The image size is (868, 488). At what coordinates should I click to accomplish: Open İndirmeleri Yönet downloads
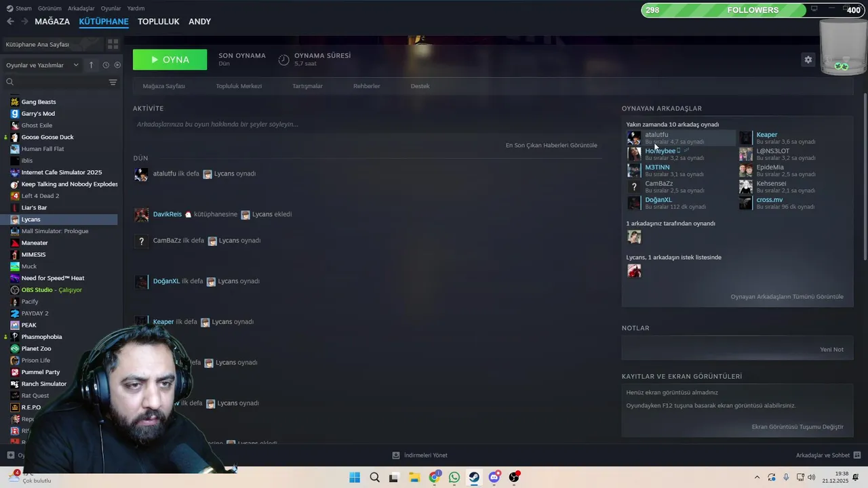(420, 455)
